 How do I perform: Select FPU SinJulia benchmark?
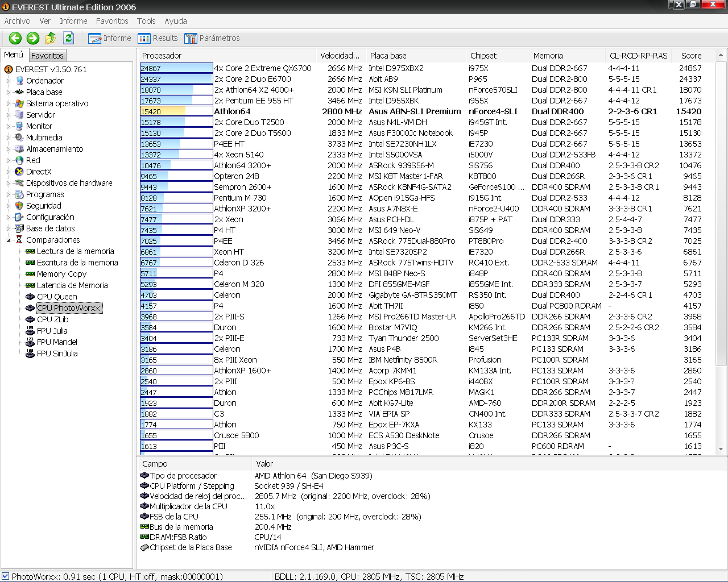click(x=57, y=354)
